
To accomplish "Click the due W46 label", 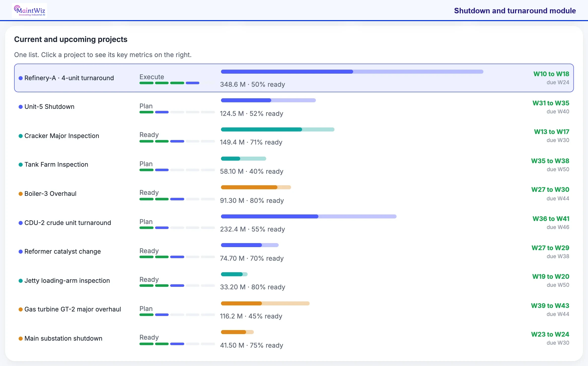I will 558,227.
